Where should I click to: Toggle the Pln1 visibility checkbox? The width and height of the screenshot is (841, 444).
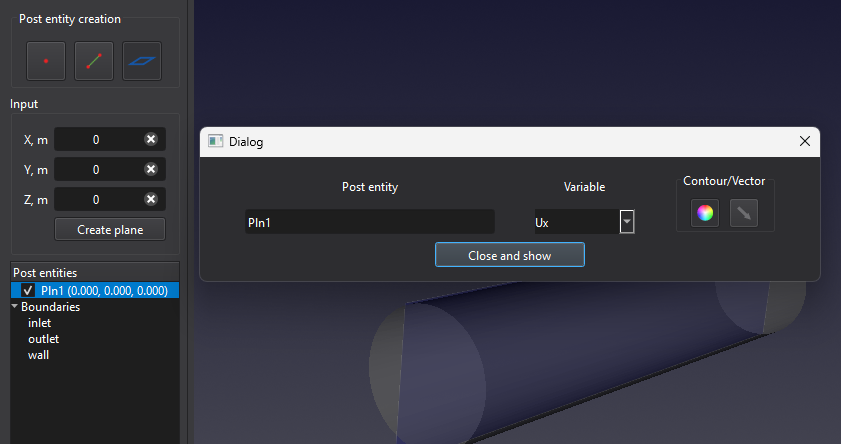pyautogui.click(x=28, y=291)
